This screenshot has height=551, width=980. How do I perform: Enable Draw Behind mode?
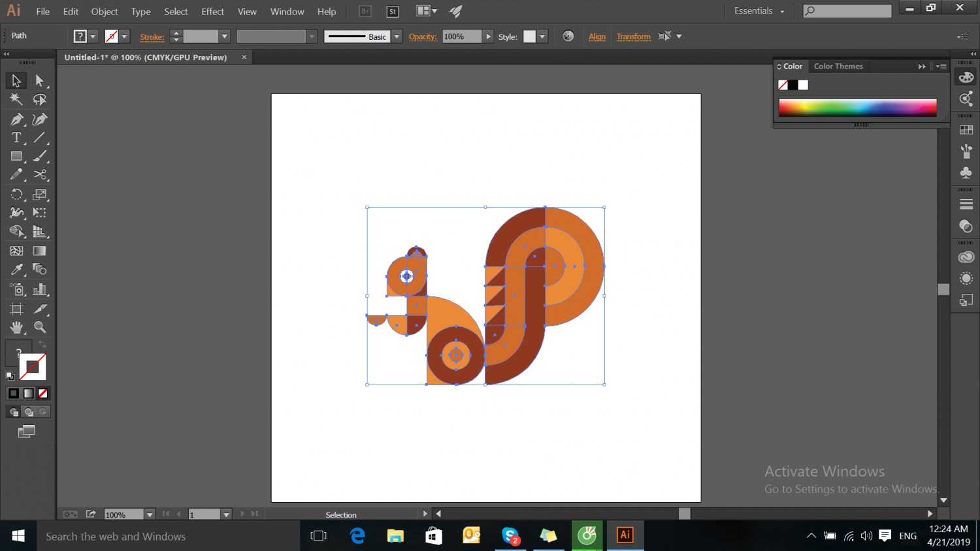point(28,412)
